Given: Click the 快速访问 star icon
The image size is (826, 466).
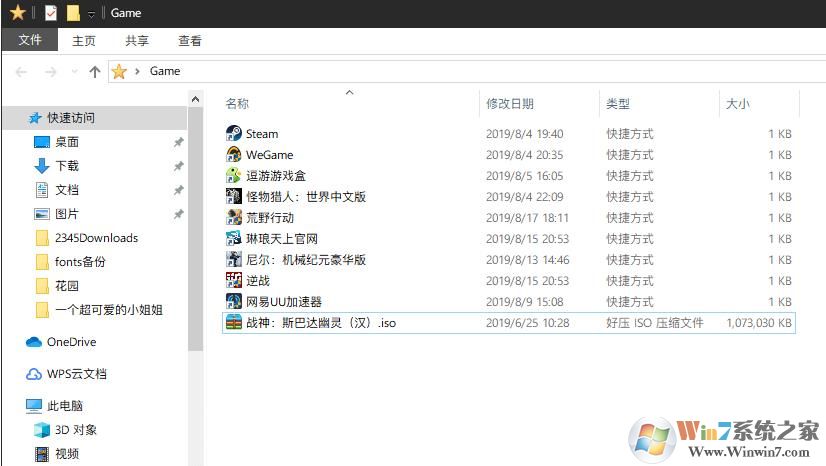Looking at the screenshot, I should tap(35, 118).
